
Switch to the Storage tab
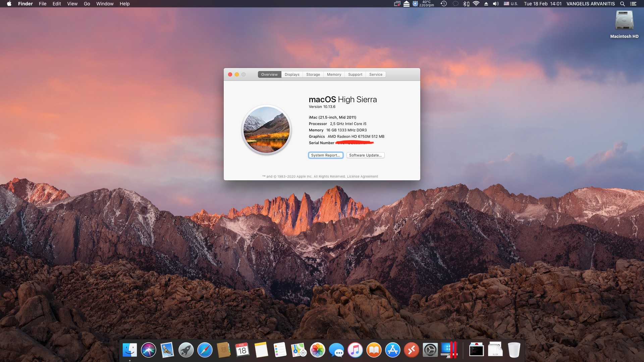point(313,74)
